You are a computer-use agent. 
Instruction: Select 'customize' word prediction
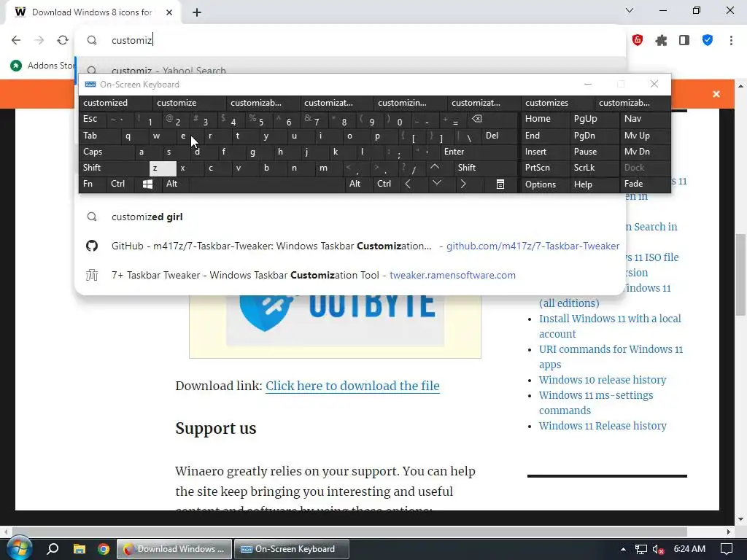tap(190, 103)
